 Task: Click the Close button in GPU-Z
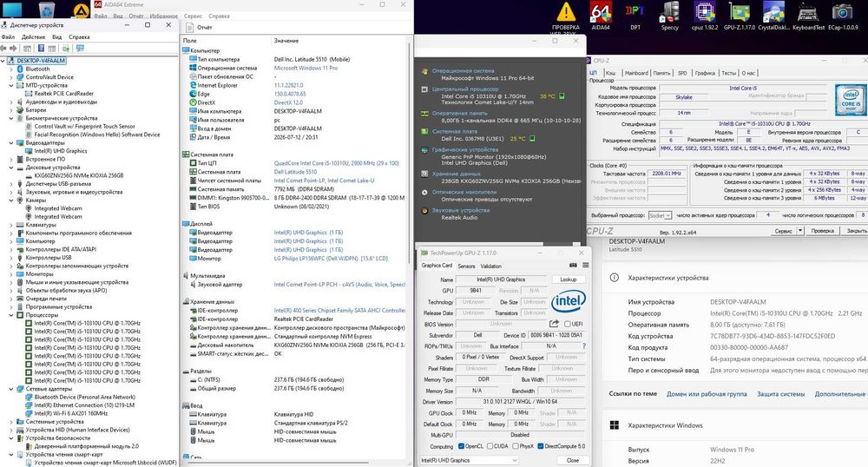pyautogui.click(x=572, y=460)
